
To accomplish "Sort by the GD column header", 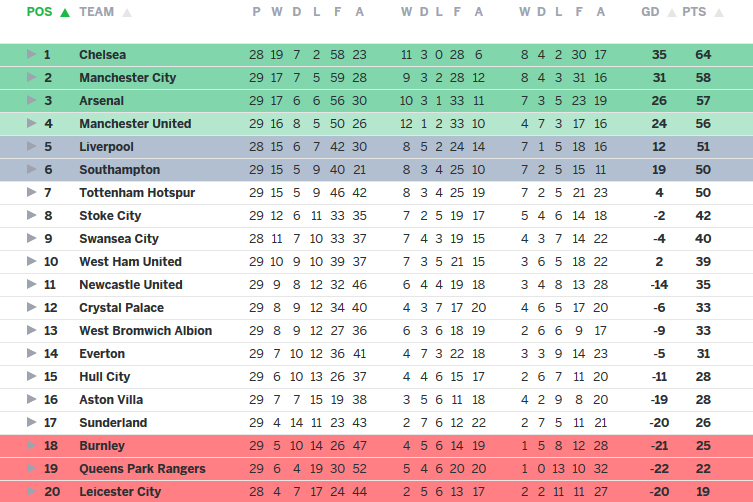I will pyautogui.click(x=650, y=12).
